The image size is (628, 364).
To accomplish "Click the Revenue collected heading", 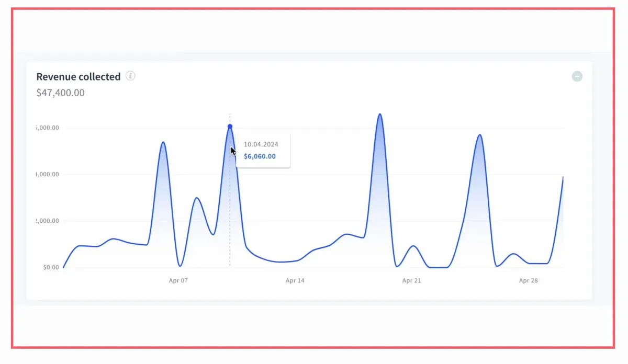I will click(78, 77).
